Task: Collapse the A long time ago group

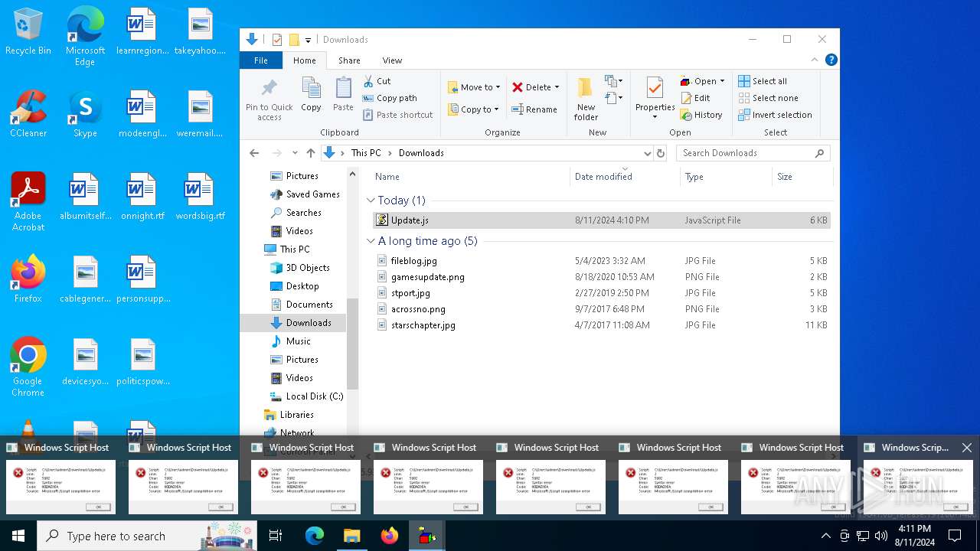Action: 371,241
